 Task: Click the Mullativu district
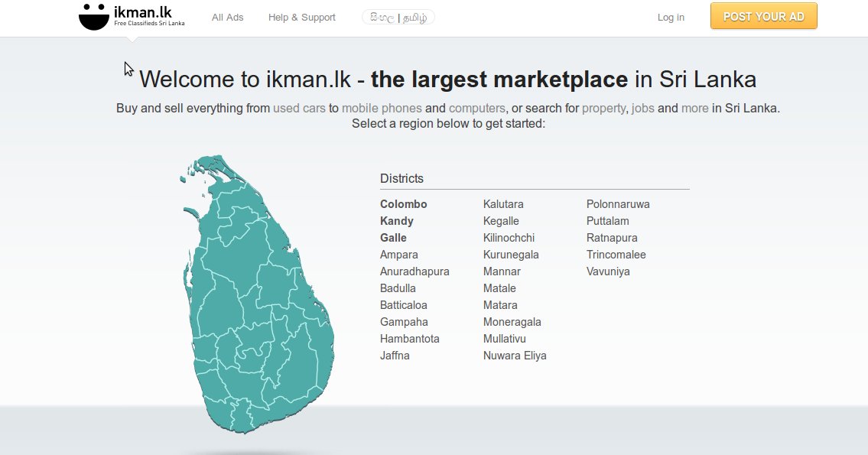coord(504,339)
